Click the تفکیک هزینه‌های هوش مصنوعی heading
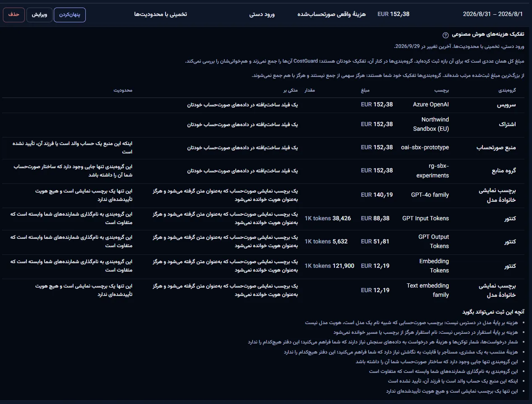 pos(488,34)
